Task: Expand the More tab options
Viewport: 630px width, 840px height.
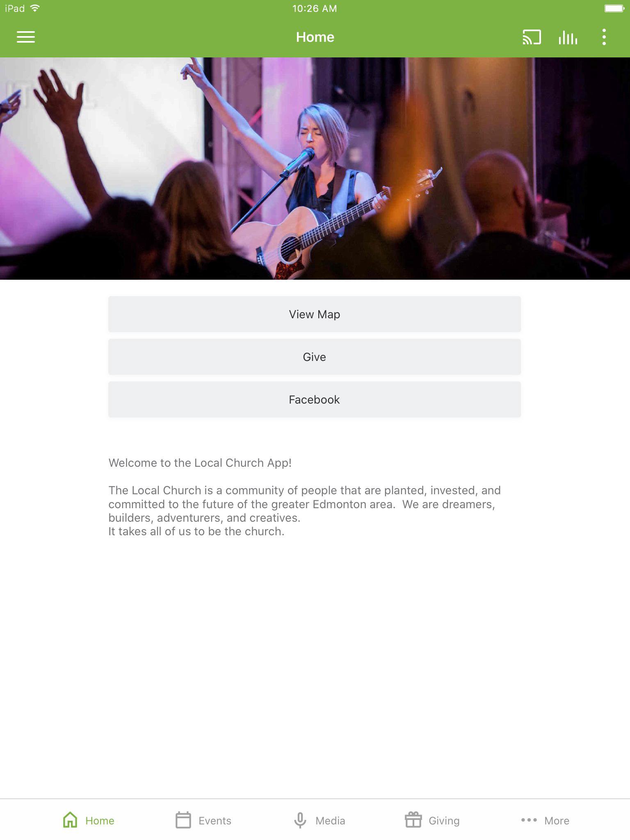Action: tap(545, 820)
